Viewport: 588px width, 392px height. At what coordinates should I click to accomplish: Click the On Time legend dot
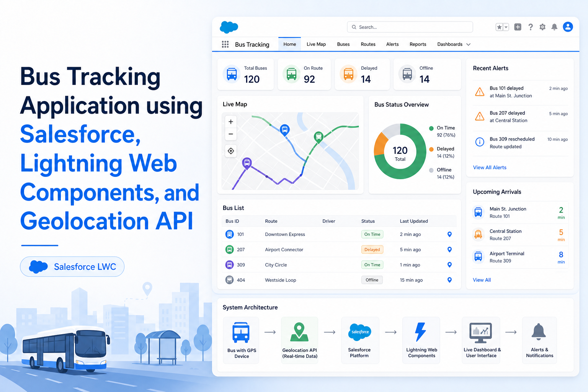431,128
